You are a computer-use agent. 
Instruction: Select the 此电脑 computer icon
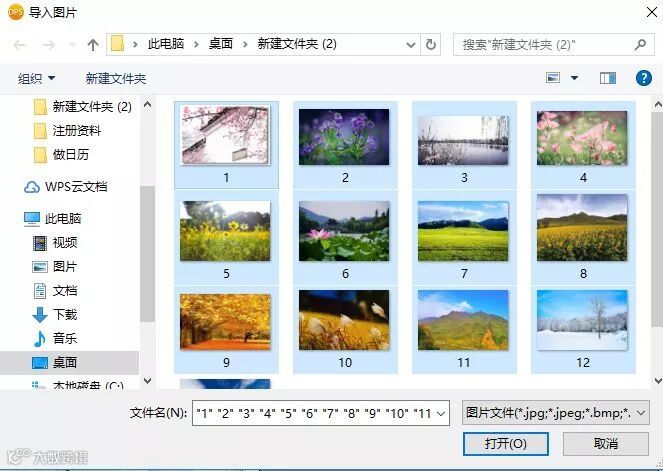point(32,219)
